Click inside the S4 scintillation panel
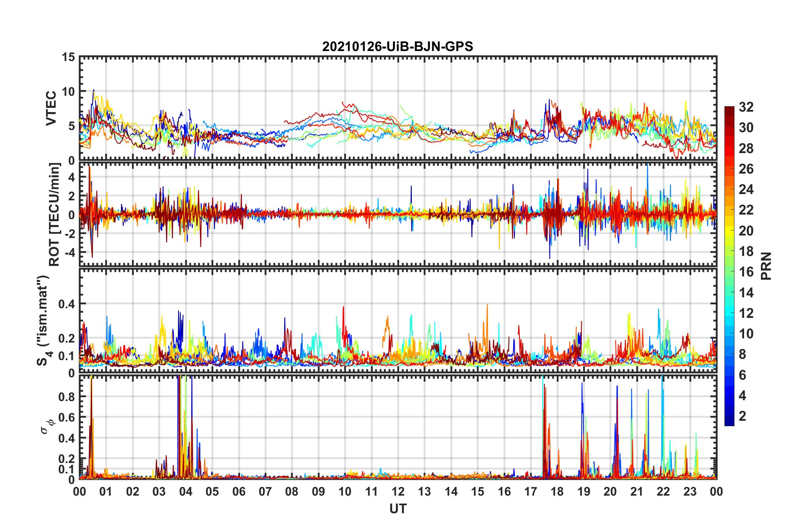The height and width of the screenshot is (532, 796). (398, 320)
